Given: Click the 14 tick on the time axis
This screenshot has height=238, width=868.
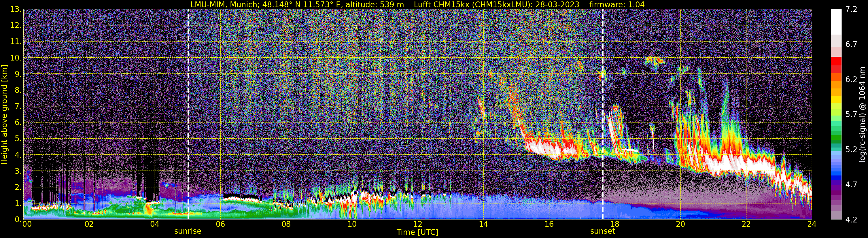Looking at the screenshot, I should tap(483, 224).
